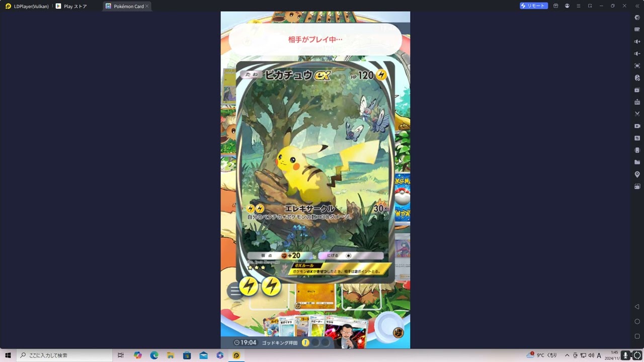Open the Copilot icon on the taskbar
Screen dimensions: 644x362
137,355
